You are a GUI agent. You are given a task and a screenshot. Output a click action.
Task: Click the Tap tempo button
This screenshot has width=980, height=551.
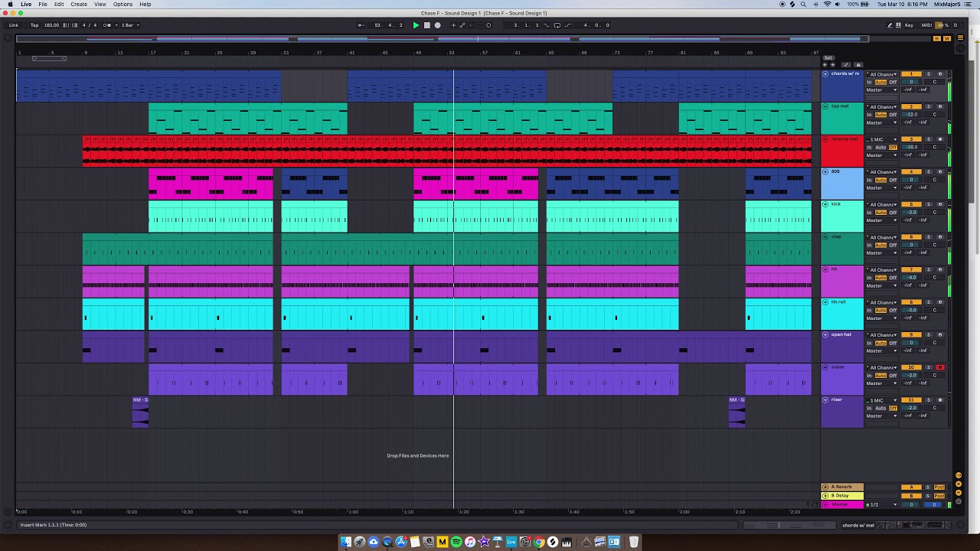pyautogui.click(x=34, y=25)
